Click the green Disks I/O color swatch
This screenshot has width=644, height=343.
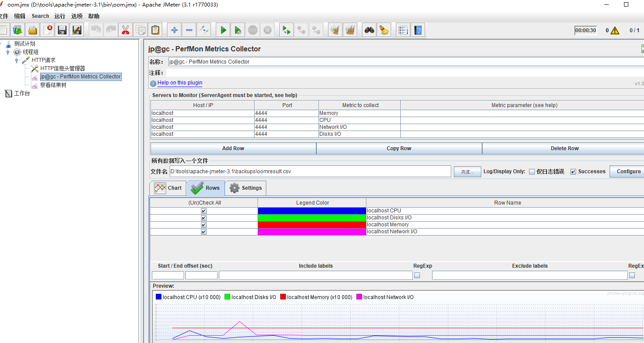point(312,218)
